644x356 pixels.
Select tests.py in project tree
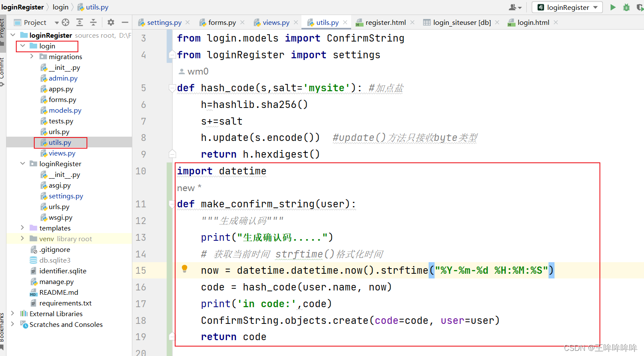pos(61,121)
